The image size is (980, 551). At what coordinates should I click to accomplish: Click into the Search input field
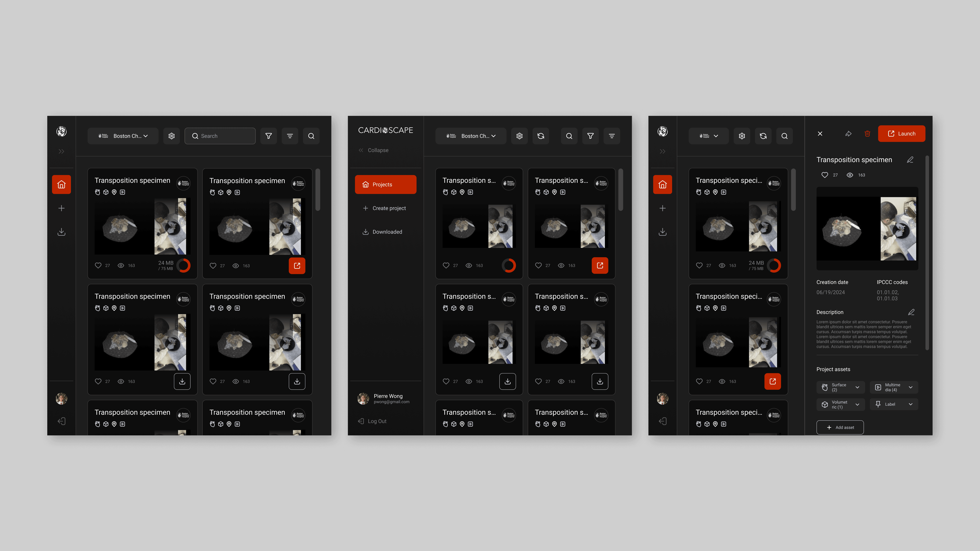tap(224, 136)
